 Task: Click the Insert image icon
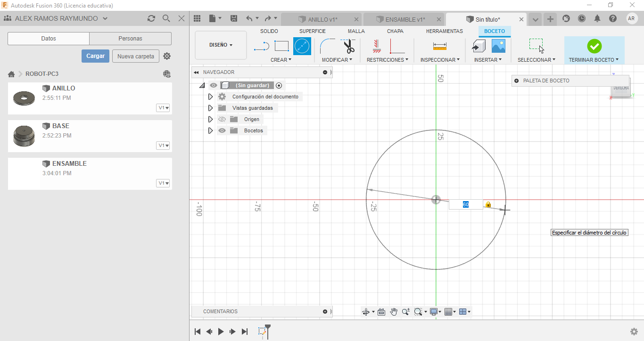(498, 46)
